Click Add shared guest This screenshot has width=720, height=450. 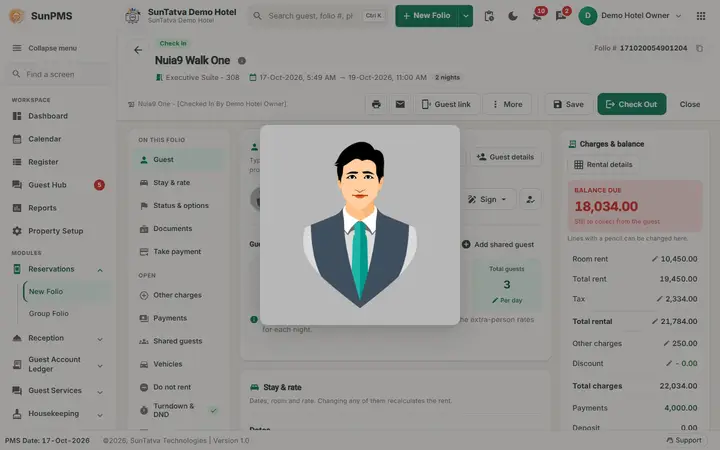tap(498, 244)
